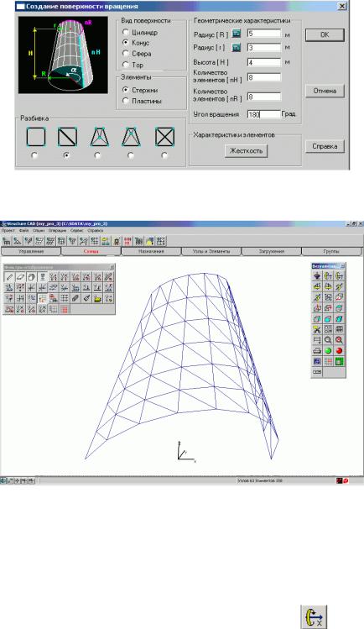
Task: Toggle the solid elements filter icon
Action: click(x=31, y=277)
